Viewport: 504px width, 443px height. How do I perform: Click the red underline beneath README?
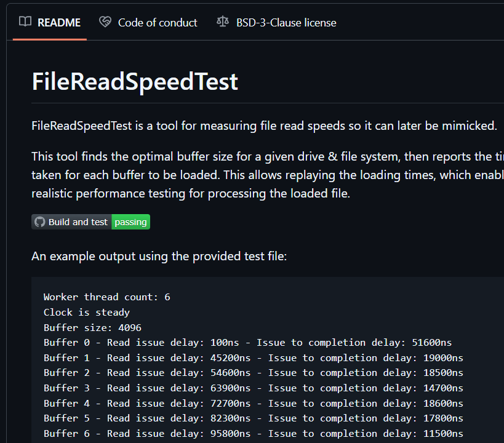point(49,39)
